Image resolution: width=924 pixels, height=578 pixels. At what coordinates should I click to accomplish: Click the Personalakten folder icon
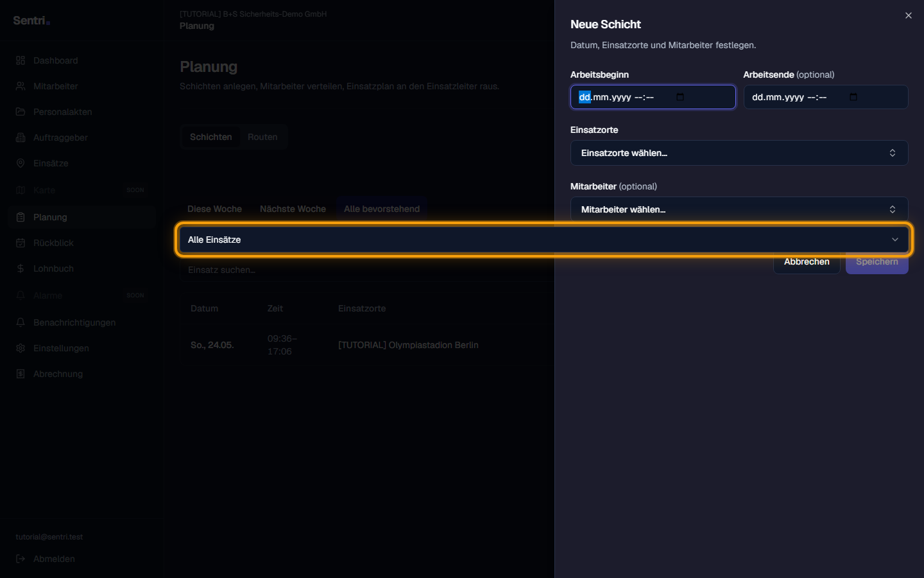pyautogui.click(x=21, y=112)
